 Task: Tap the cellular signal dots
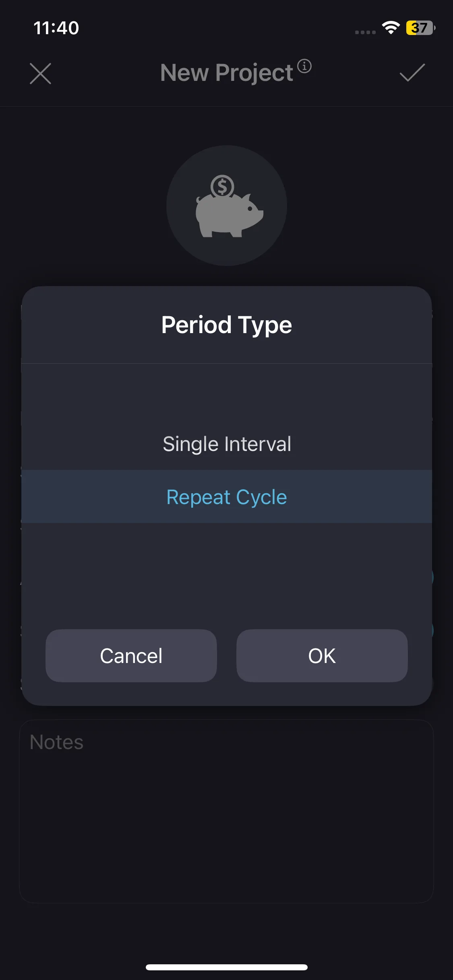pos(365,32)
